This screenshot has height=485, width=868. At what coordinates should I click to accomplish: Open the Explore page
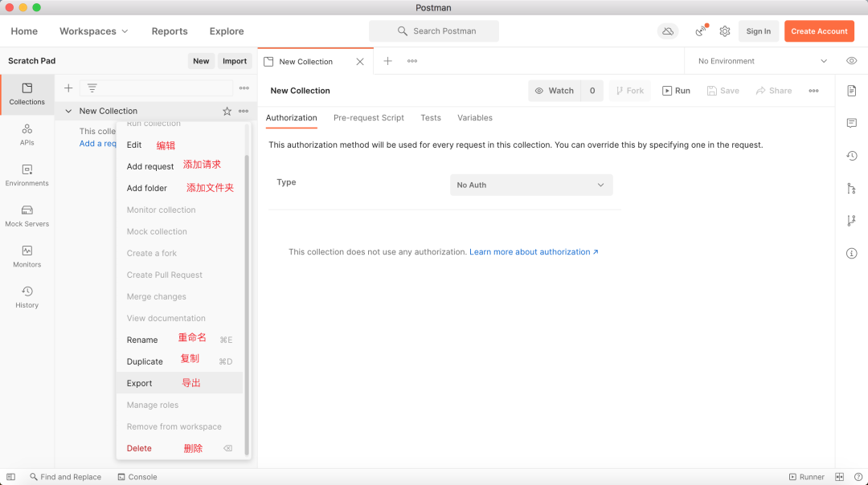point(227,31)
